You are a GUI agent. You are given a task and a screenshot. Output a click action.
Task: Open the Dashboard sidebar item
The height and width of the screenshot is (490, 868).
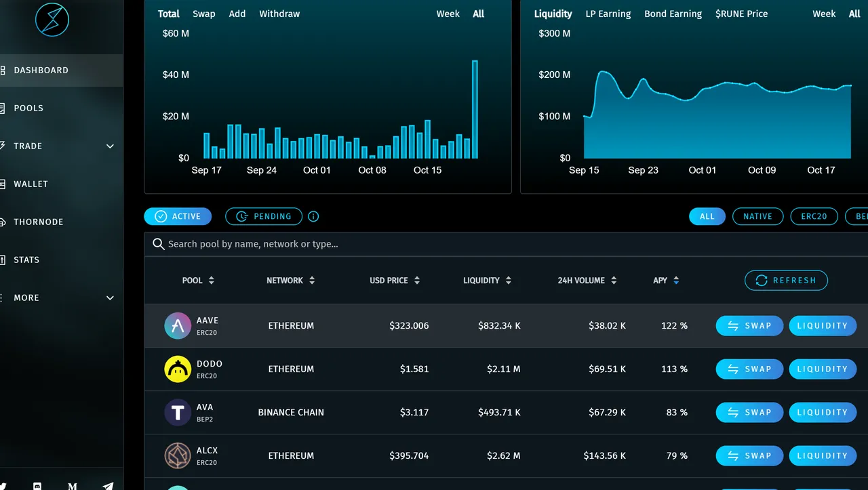coord(61,70)
